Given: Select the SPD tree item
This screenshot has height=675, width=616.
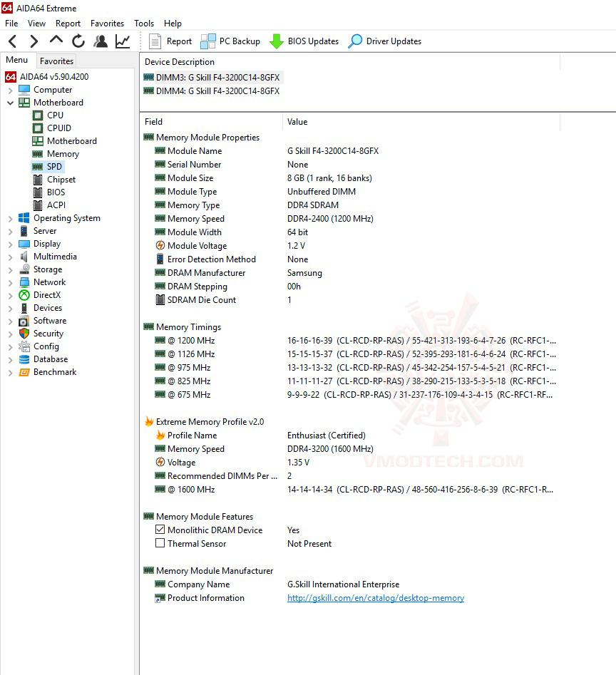Looking at the screenshot, I should pyautogui.click(x=54, y=167).
